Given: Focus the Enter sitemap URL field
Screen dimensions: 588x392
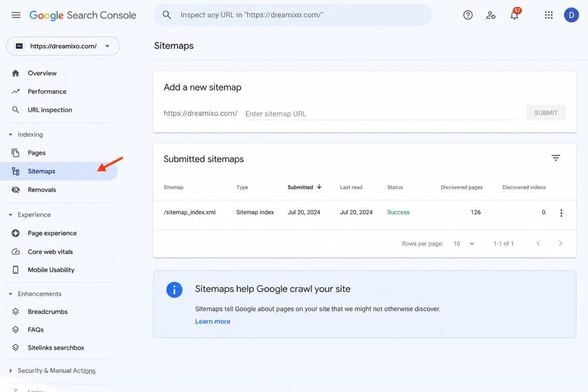Looking at the screenshot, I should 381,114.
